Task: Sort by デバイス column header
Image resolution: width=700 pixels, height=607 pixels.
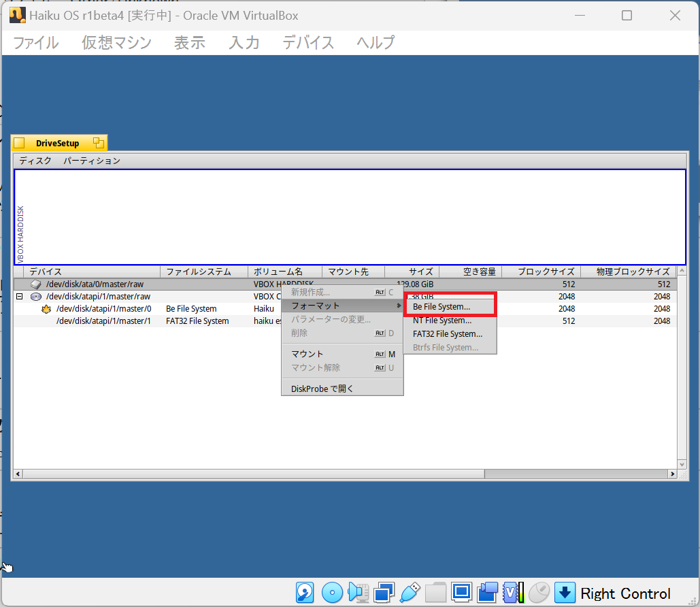Action: click(92, 272)
